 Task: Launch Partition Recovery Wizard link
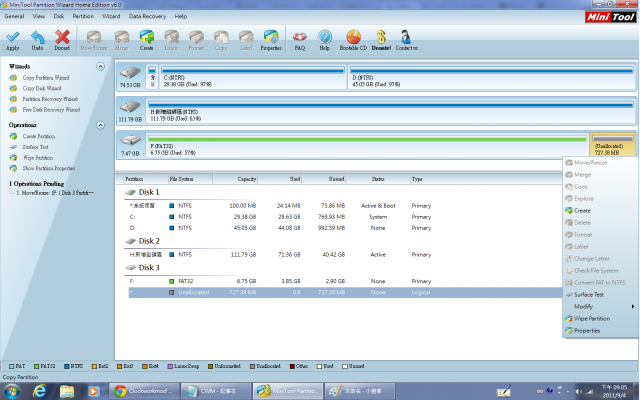point(50,99)
